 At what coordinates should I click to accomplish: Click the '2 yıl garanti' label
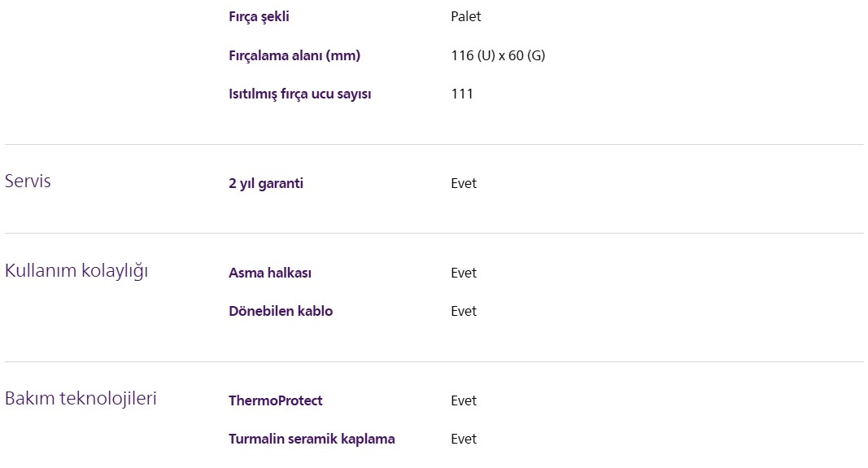[266, 183]
